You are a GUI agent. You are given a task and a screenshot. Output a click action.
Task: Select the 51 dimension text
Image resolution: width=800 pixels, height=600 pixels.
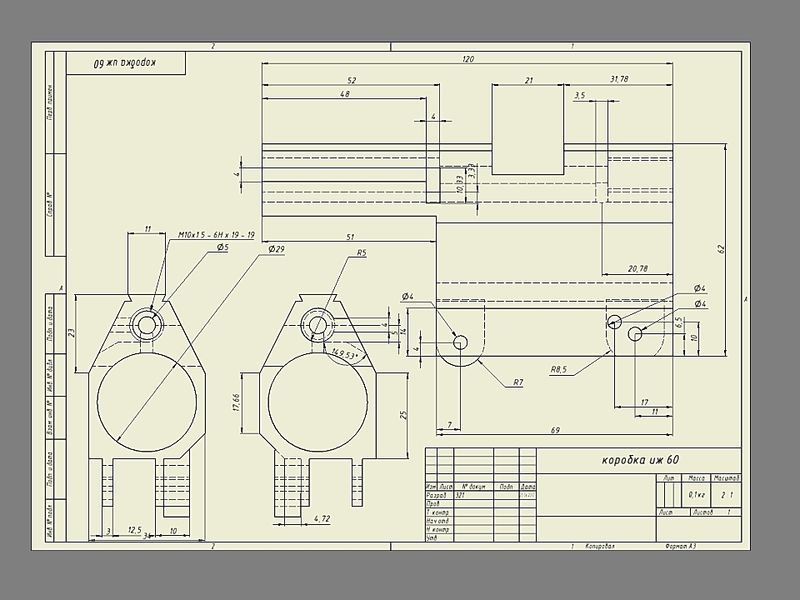pyautogui.click(x=350, y=237)
